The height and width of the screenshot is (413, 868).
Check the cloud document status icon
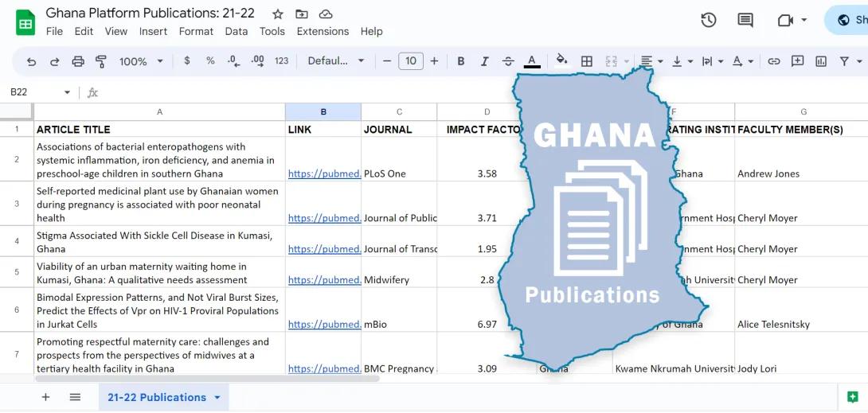326,14
